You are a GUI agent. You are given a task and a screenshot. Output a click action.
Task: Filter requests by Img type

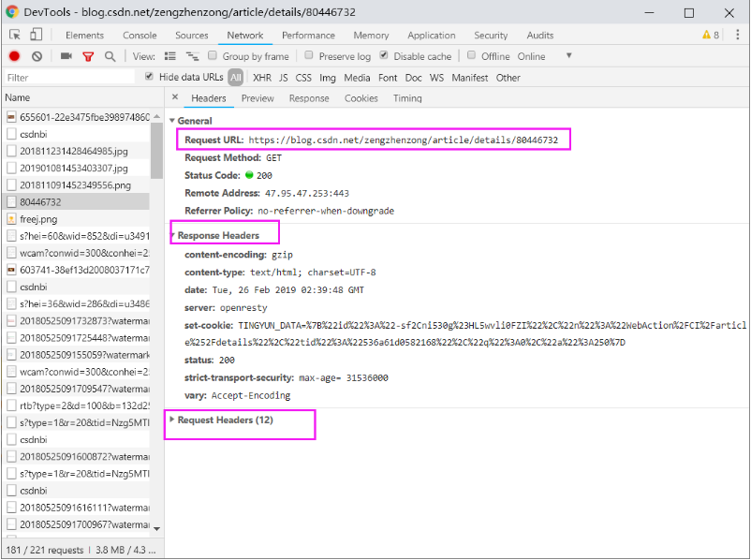[327, 77]
